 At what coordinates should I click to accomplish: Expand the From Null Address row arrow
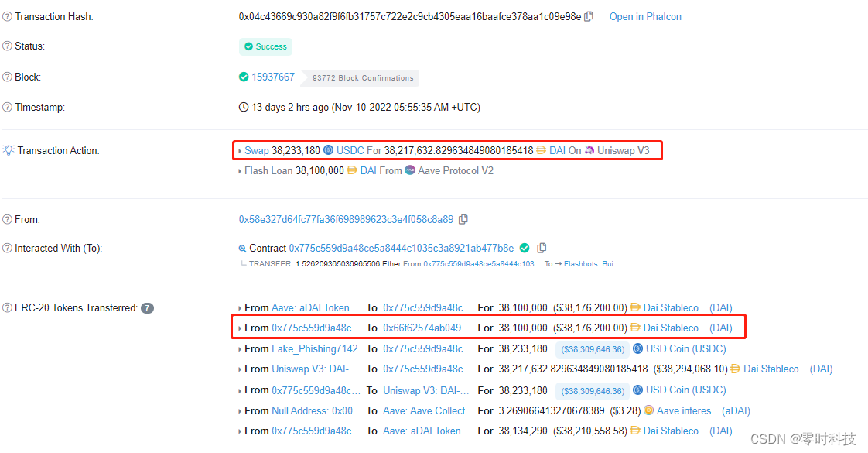click(240, 411)
